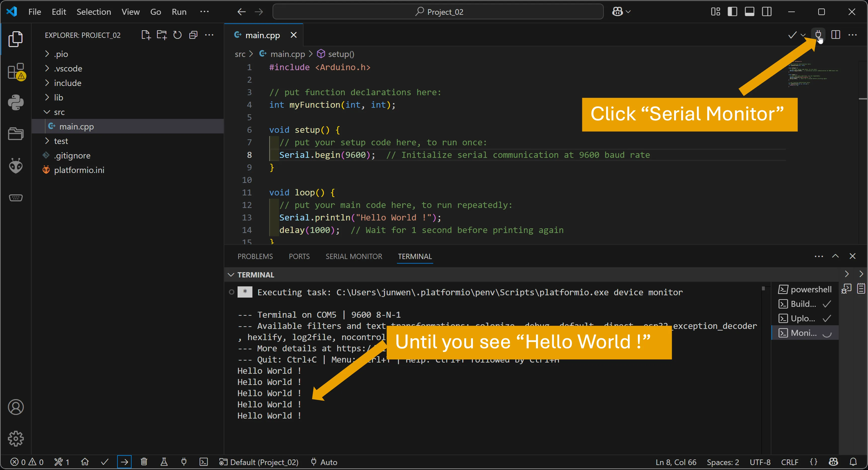The width and height of the screenshot is (868, 470).
Task: Click Ln 8, Col 66 in status bar
Action: [x=676, y=462]
